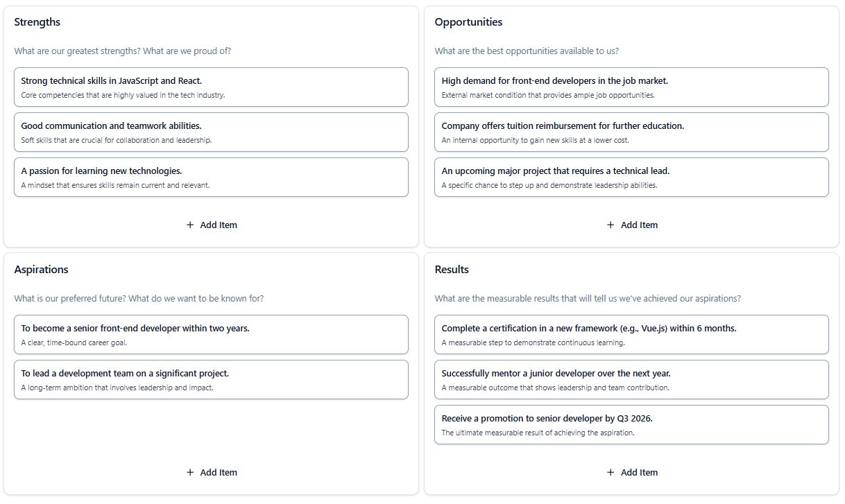Select the promotion by Q3 2026 card
The width and height of the screenshot is (845, 504).
tap(631, 425)
